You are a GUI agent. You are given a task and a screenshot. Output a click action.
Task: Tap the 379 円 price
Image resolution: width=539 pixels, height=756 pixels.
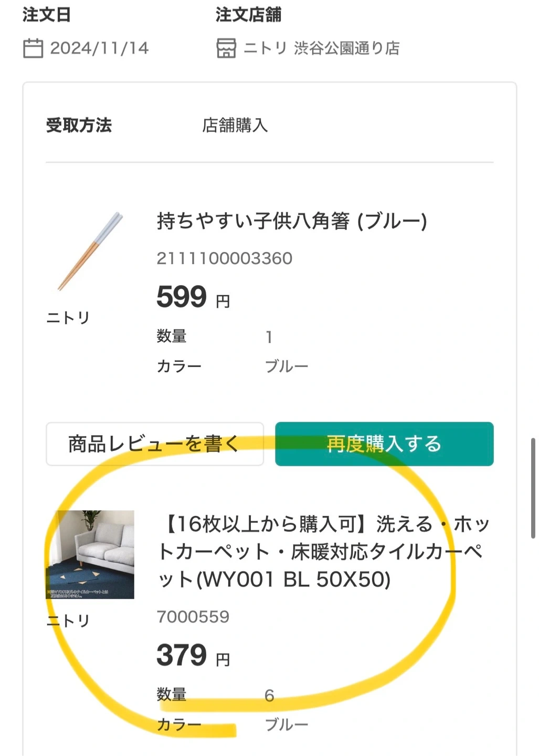tap(193, 656)
